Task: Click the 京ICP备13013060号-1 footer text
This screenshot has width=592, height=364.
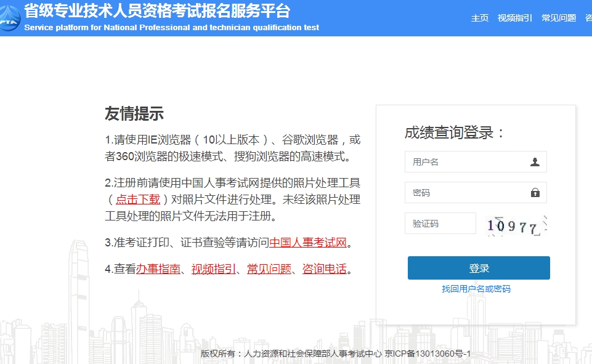Action: coord(428,354)
